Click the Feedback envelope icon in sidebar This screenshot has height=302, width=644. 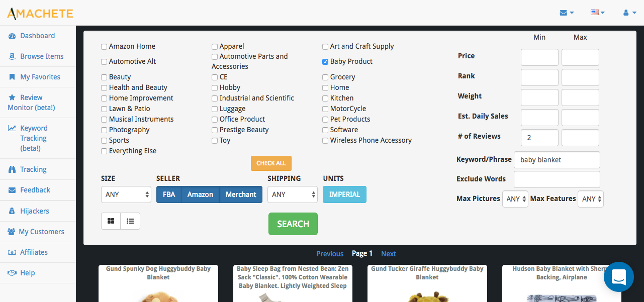pyautogui.click(x=12, y=190)
